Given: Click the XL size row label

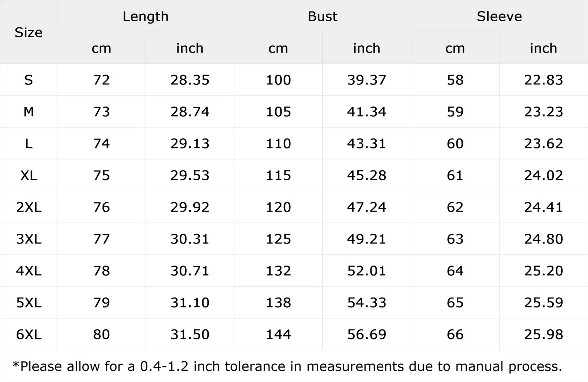Looking at the screenshot, I should tap(29, 176).
